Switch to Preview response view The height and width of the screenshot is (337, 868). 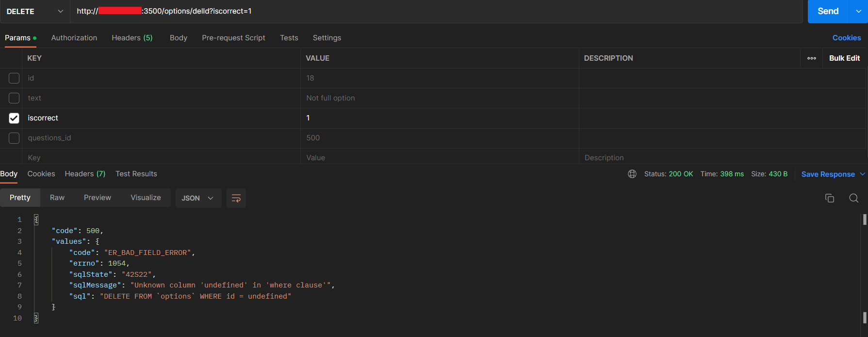[x=98, y=198]
